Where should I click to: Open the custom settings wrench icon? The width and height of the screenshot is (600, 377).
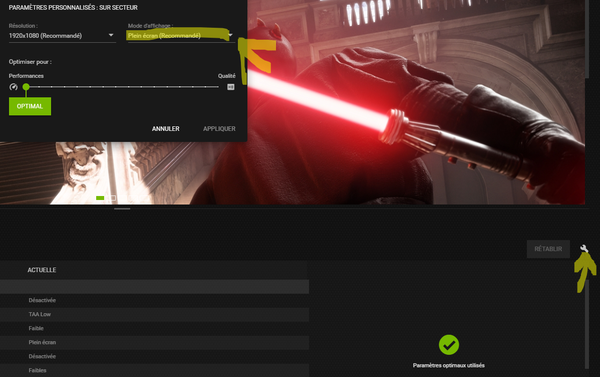[x=584, y=249]
